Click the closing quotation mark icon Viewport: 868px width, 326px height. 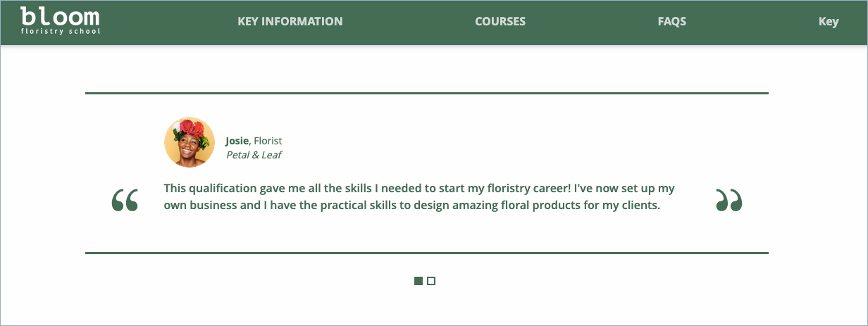tap(728, 201)
